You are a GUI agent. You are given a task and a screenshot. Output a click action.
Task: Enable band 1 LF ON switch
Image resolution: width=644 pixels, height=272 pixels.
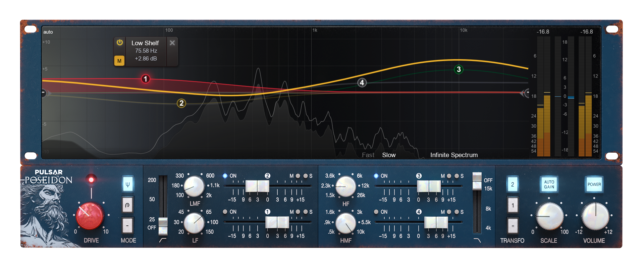(225, 212)
